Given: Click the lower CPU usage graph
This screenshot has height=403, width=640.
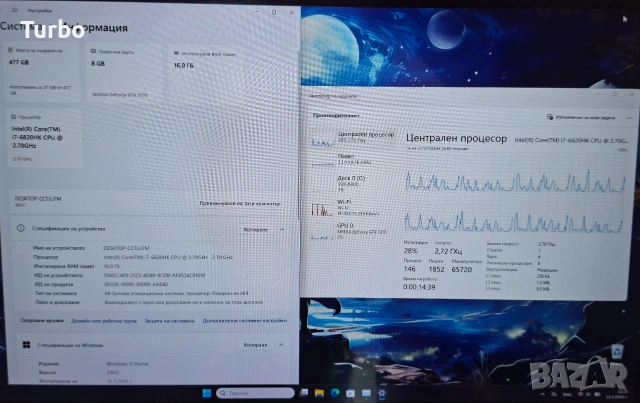Looking at the screenshot, I should pos(513,216).
